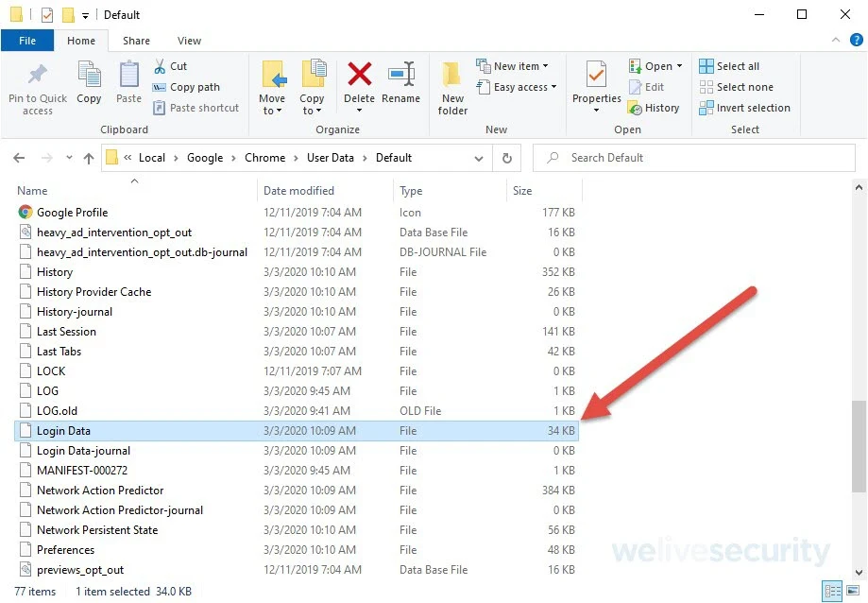Select the Login Data file
868x603 pixels.
[297, 431]
